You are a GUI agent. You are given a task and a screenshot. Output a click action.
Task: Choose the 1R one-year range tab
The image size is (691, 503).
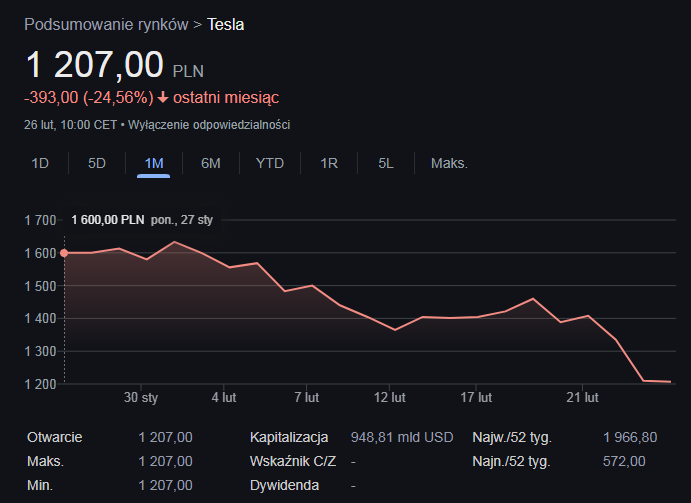[x=329, y=163]
